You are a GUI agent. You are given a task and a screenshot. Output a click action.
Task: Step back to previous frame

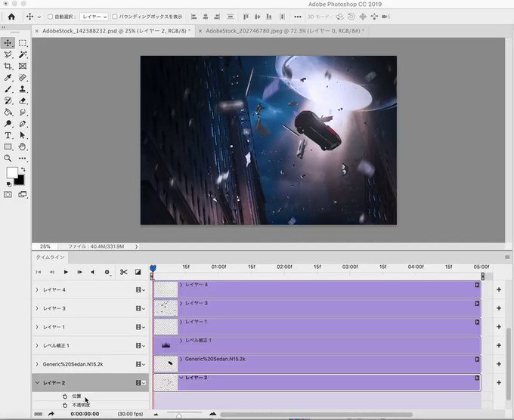[52, 272]
